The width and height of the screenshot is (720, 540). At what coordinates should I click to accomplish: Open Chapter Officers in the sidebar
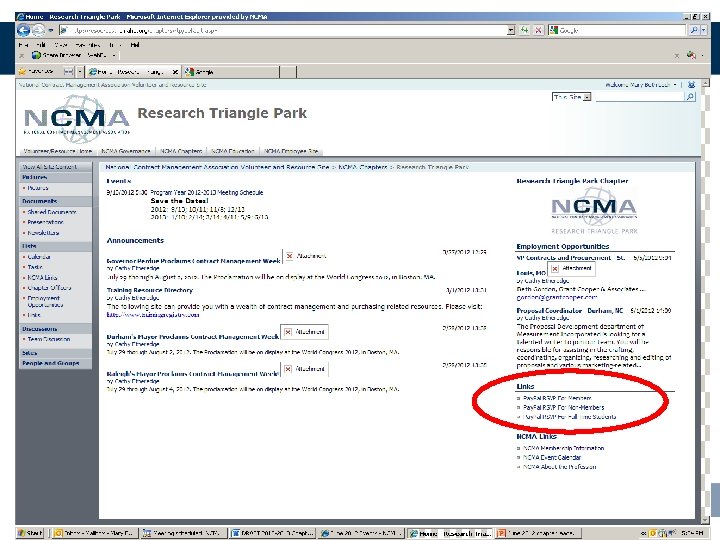tap(49, 288)
